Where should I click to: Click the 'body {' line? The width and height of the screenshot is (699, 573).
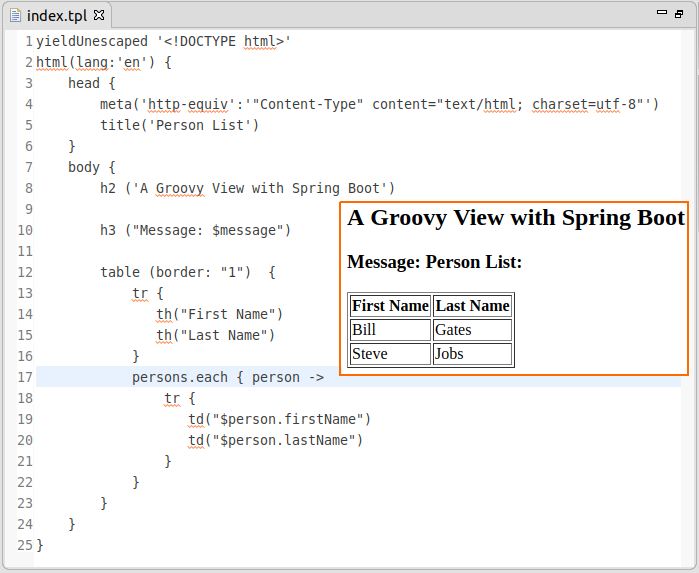[92, 167]
